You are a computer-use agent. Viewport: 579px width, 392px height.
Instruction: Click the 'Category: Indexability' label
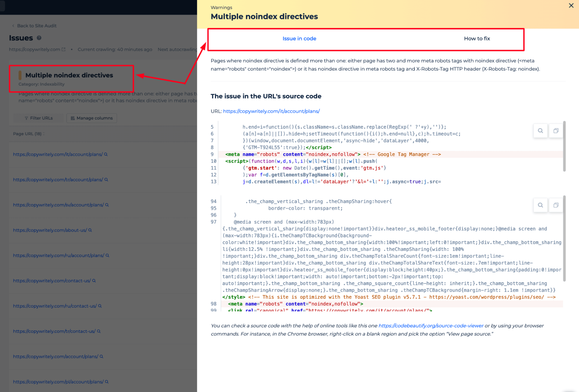tap(41, 84)
